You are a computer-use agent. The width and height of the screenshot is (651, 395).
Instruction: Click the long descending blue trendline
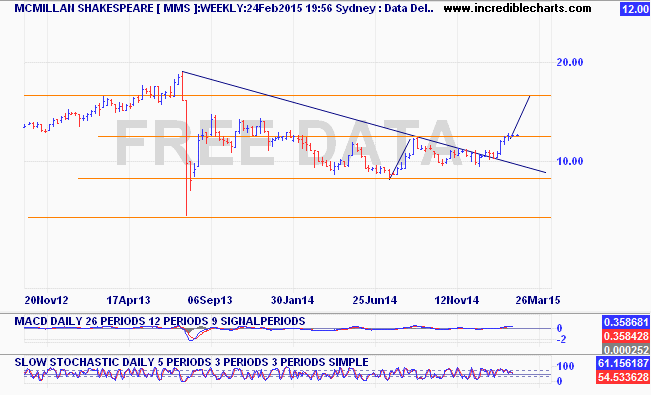(x=364, y=122)
